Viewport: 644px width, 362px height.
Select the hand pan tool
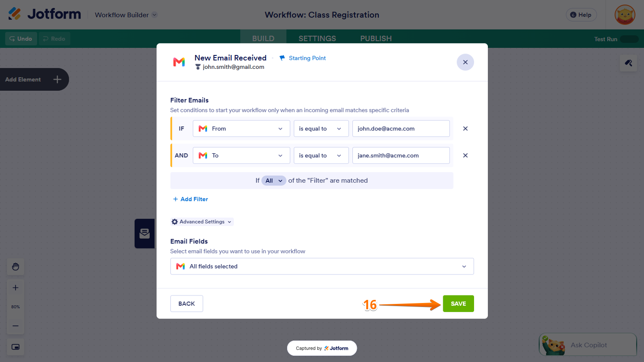[x=15, y=267]
